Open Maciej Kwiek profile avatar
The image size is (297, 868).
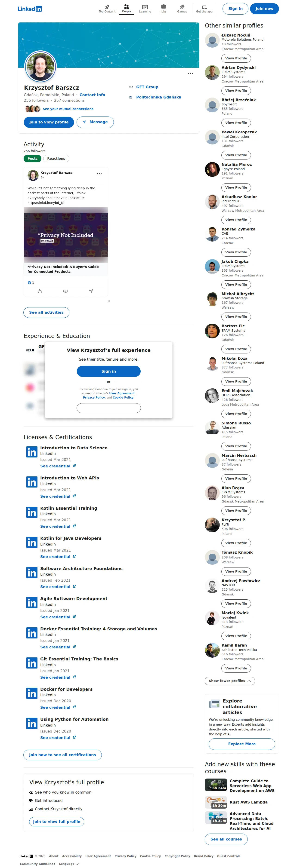click(x=212, y=618)
